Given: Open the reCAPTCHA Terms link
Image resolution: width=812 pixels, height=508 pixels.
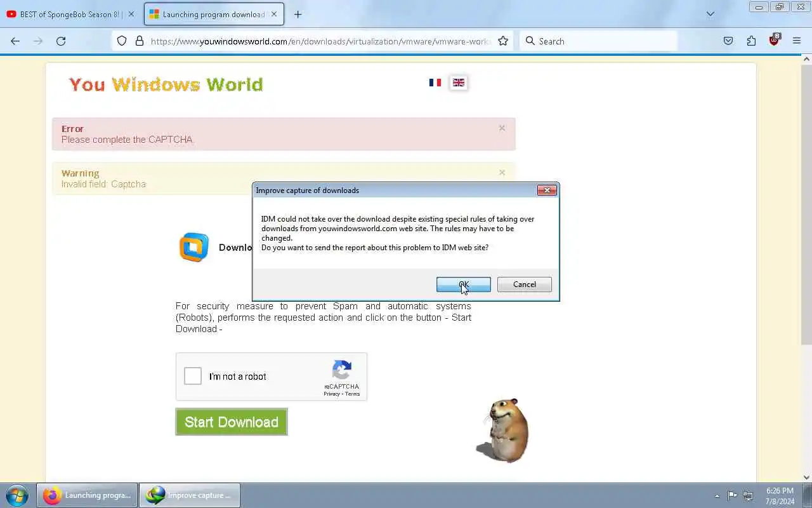Looking at the screenshot, I should click(x=352, y=394).
